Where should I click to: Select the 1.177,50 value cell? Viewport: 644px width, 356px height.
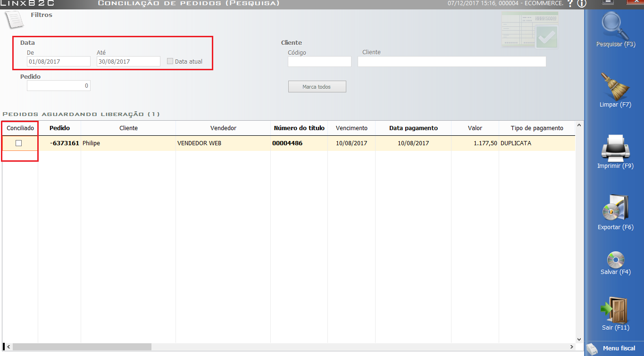click(475, 143)
